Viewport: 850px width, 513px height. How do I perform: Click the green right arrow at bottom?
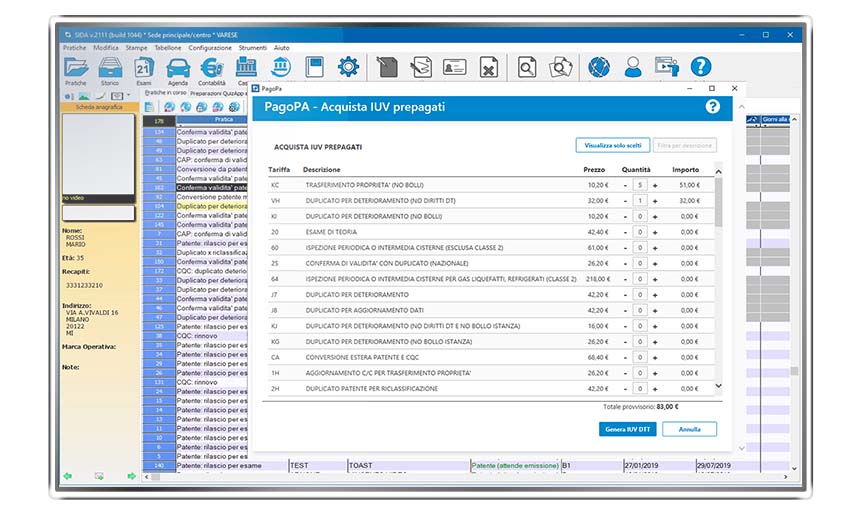tap(131, 476)
